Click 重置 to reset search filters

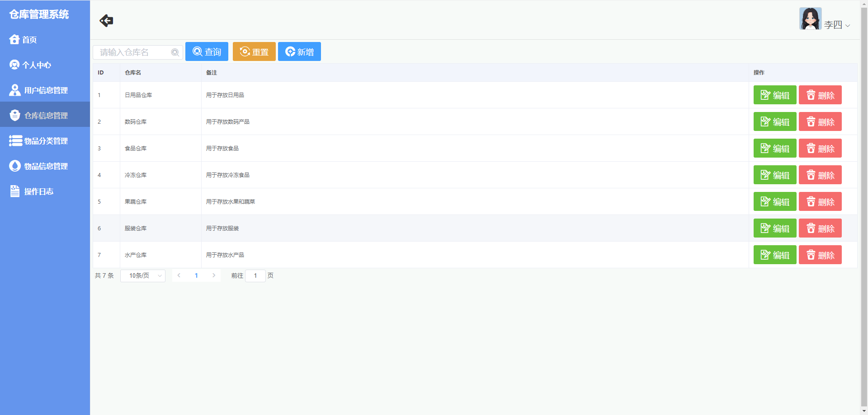click(254, 51)
